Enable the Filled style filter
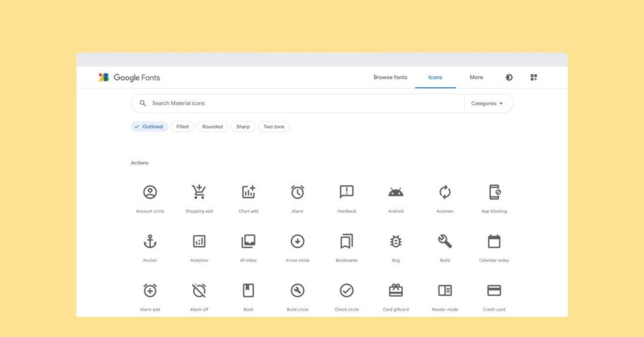644x337 pixels. (182, 127)
